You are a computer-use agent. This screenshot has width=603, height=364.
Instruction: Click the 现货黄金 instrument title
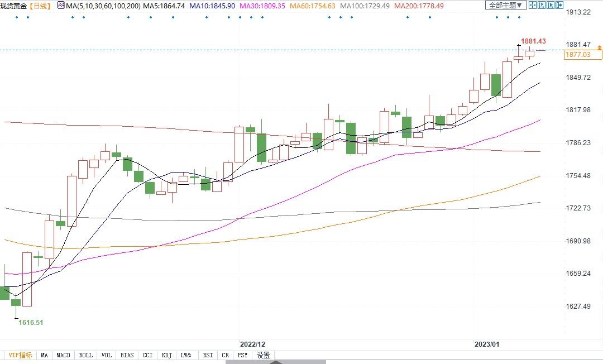click(x=13, y=6)
